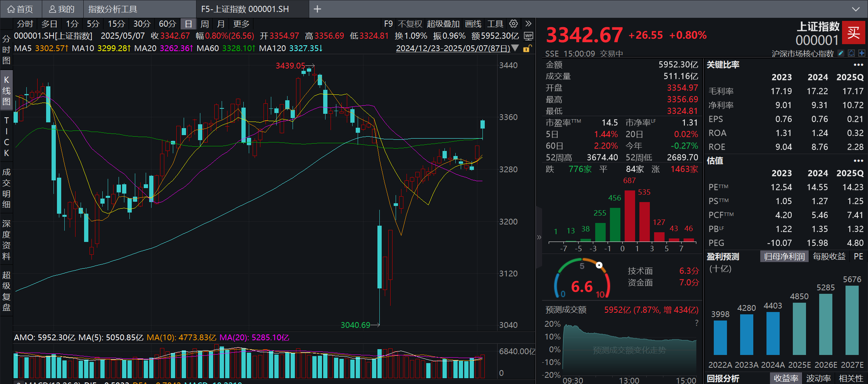The height and width of the screenshot is (384, 868).
Task: Open 超级叠加 overlay menu
Action: click(443, 24)
